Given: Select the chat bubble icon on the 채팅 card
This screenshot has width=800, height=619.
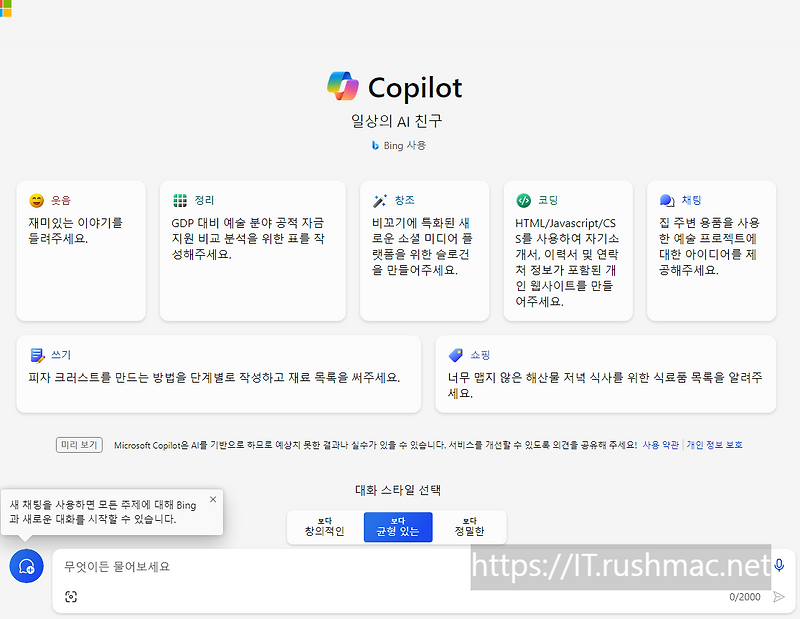Looking at the screenshot, I should 664,198.
